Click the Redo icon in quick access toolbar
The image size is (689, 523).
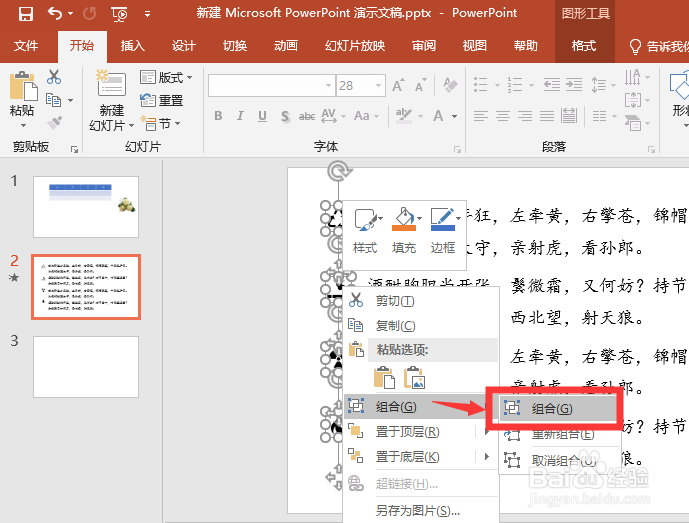90,14
